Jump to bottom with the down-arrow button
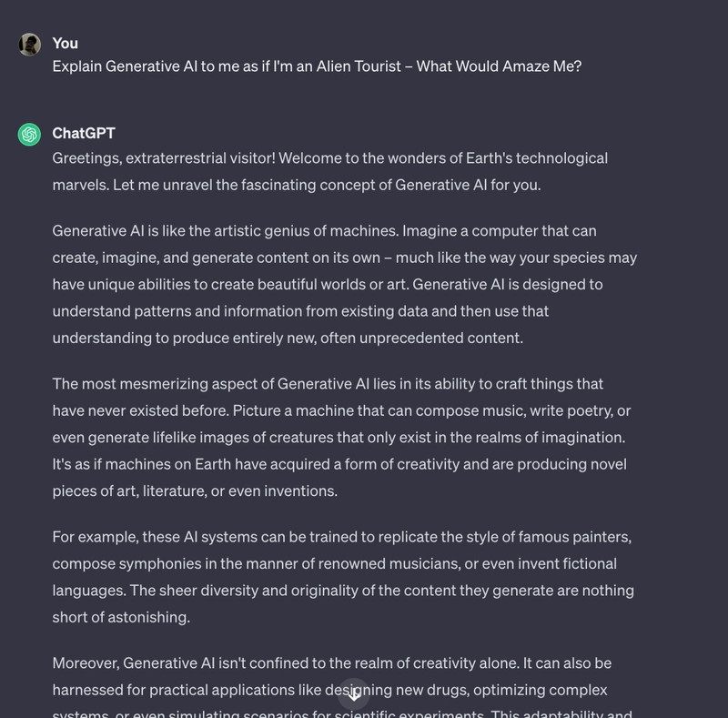The image size is (728, 718). tap(354, 694)
